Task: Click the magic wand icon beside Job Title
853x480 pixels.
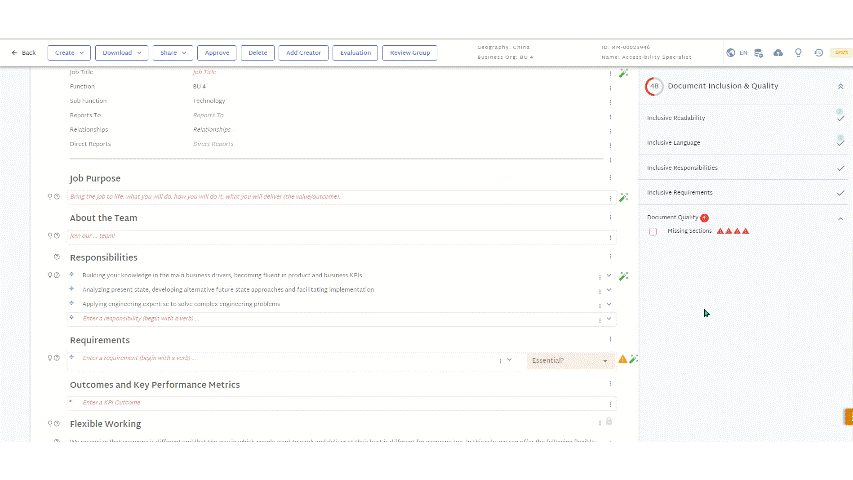Action: (623, 73)
